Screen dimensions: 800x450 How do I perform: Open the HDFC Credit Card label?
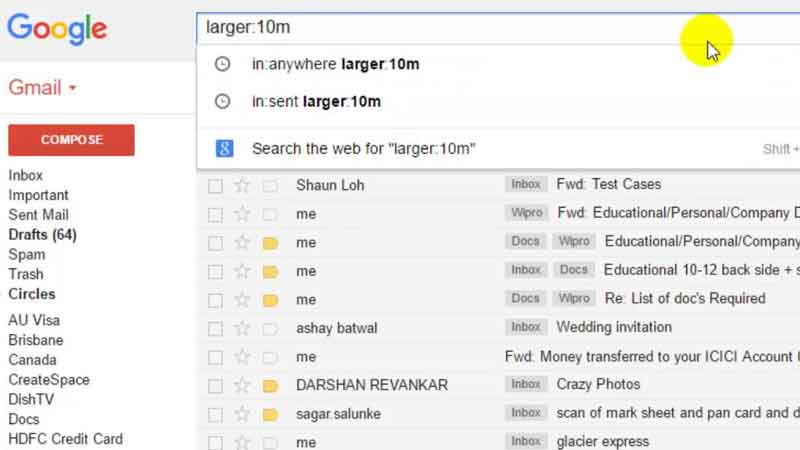coord(65,439)
